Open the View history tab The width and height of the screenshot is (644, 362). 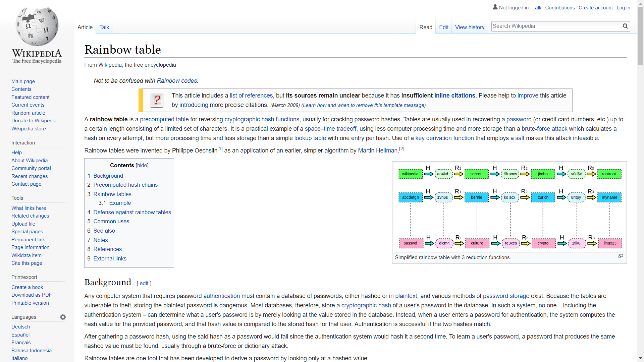[470, 27]
